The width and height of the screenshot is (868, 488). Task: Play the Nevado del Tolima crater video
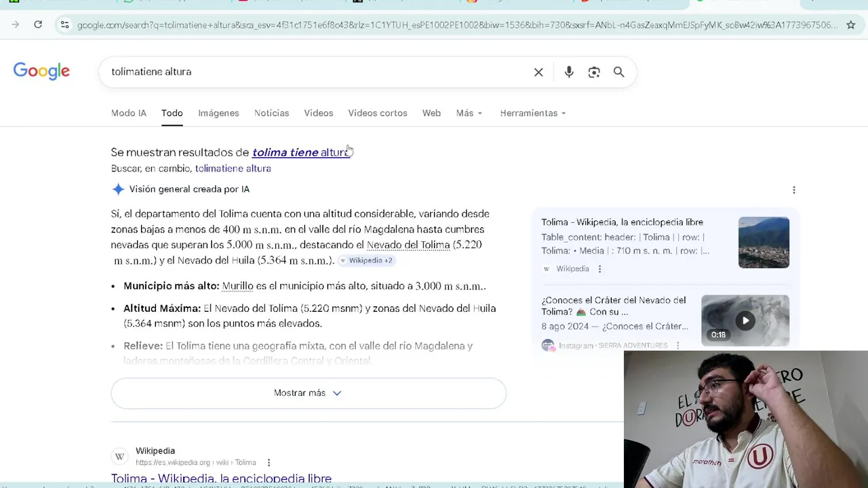click(745, 321)
